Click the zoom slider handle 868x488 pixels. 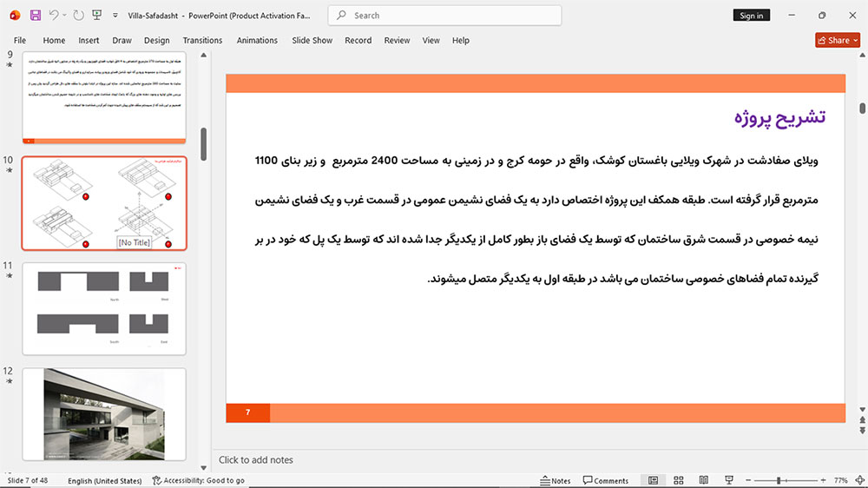(x=779, y=480)
